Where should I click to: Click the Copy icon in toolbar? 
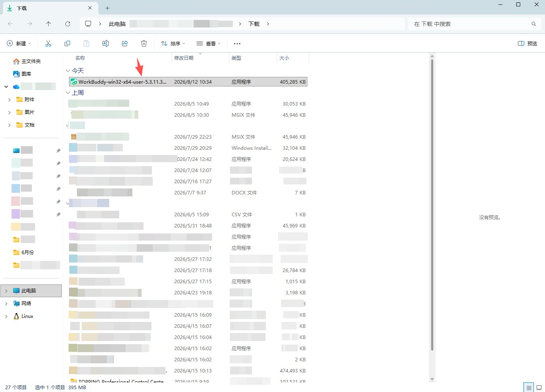click(x=67, y=43)
